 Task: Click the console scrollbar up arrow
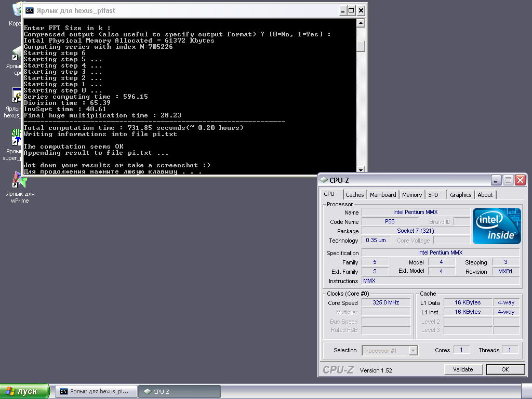pyautogui.click(x=361, y=23)
